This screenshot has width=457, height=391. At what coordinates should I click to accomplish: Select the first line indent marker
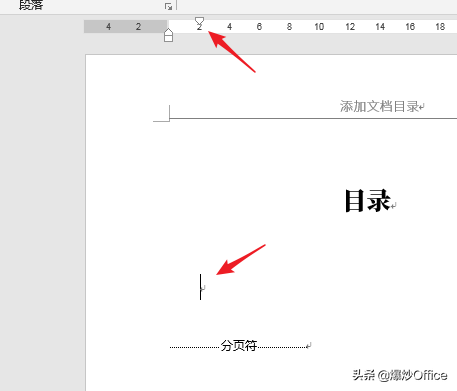click(x=199, y=21)
